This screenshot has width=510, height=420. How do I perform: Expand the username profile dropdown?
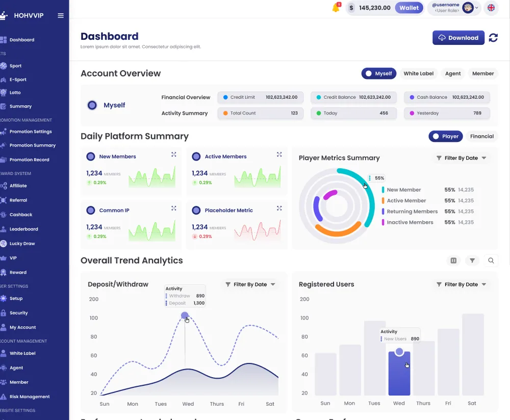[x=455, y=8]
